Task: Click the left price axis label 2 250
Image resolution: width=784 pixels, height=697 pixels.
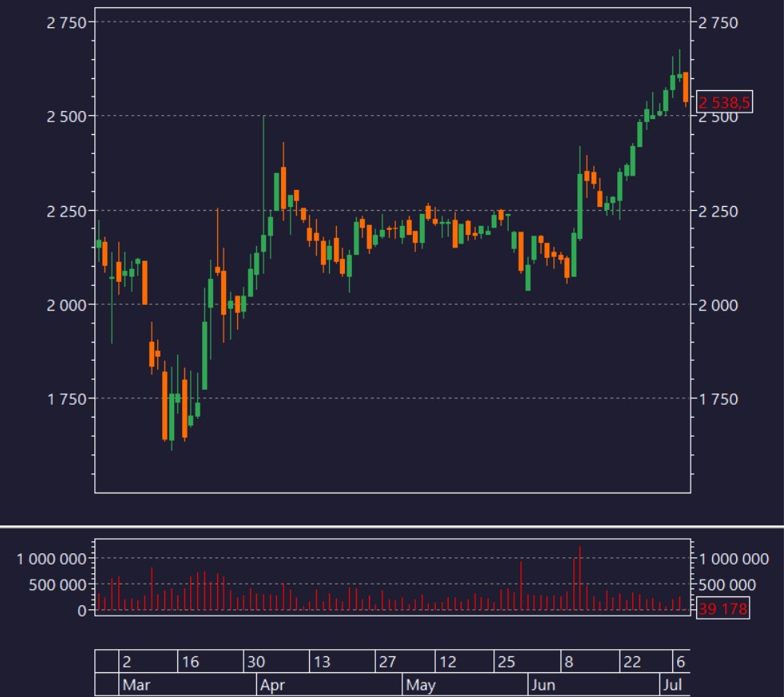Action: [x=66, y=211]
